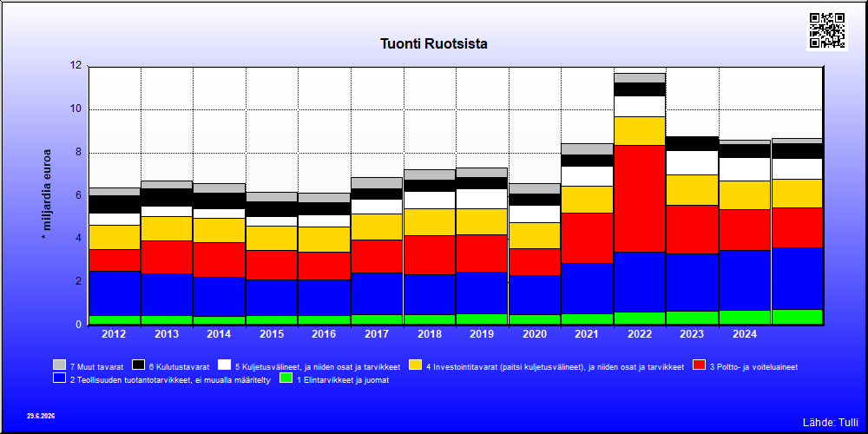
Task: Click the black 6 Kulutustavarat legend swatch
Action: click(x=138, y=365)
